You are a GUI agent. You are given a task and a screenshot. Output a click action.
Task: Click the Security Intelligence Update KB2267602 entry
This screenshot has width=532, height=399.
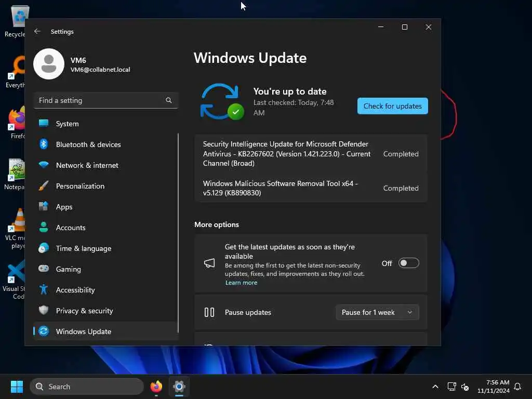[x=311, y=154]
